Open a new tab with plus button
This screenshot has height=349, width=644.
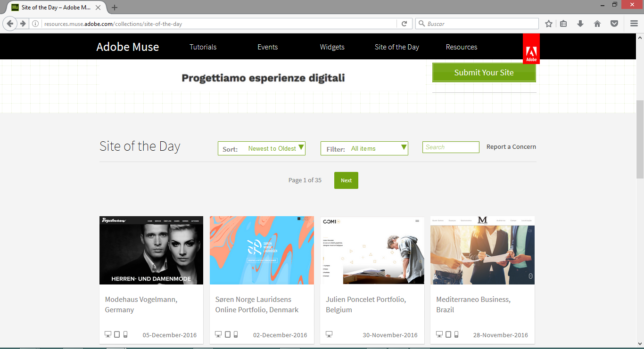tap(115, 8)
